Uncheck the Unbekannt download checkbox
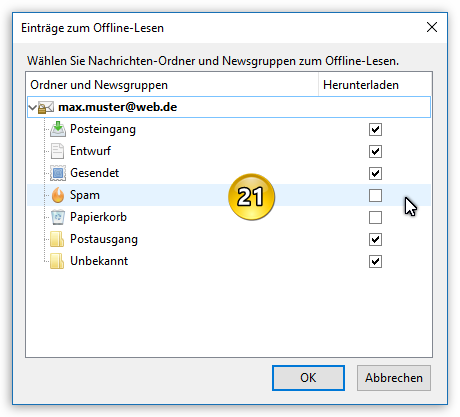 pos(375,261)
